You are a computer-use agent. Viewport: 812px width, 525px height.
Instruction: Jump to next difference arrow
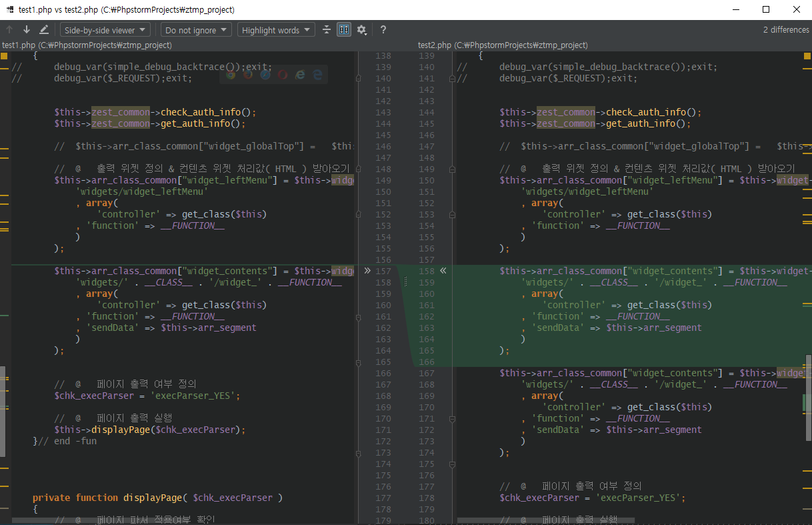(x=27, y=30)
